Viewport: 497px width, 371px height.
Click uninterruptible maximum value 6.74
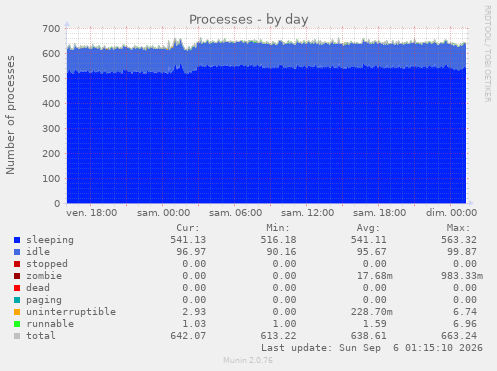click(x=465, y=312)
